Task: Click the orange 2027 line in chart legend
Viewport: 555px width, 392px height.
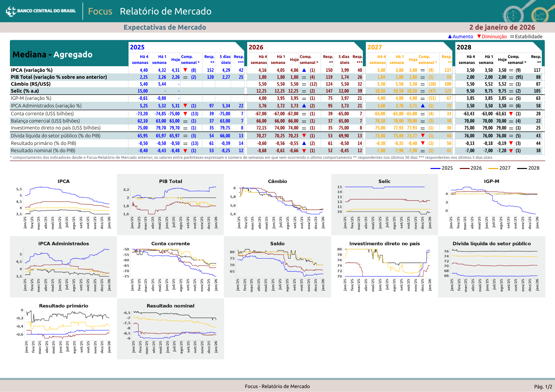Action: tap(493, 168)
